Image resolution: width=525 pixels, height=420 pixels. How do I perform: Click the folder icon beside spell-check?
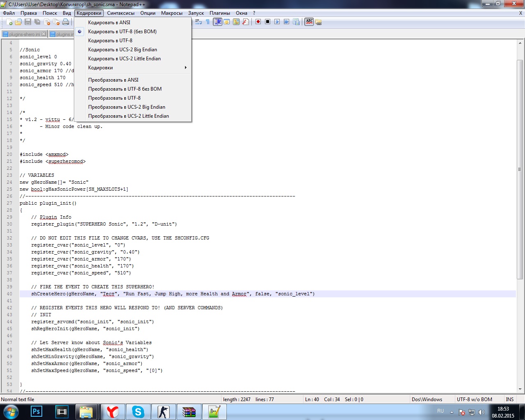[x=319, y=22]
